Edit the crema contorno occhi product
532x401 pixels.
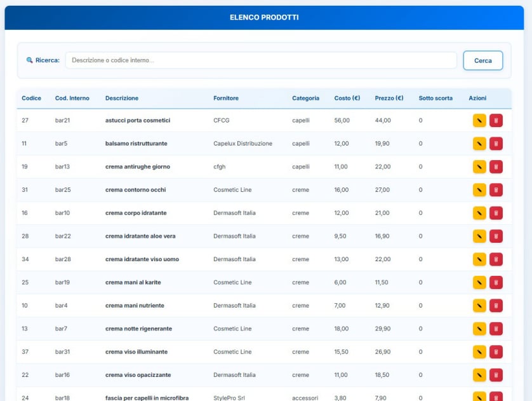click(x=479, y=190)
